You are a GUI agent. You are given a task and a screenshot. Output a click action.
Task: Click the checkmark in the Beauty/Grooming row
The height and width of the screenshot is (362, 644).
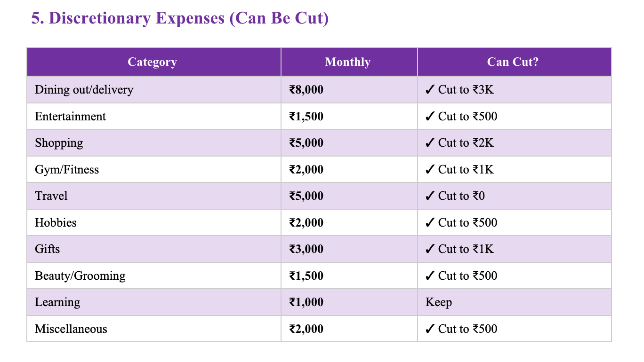[x=430, y=276]
